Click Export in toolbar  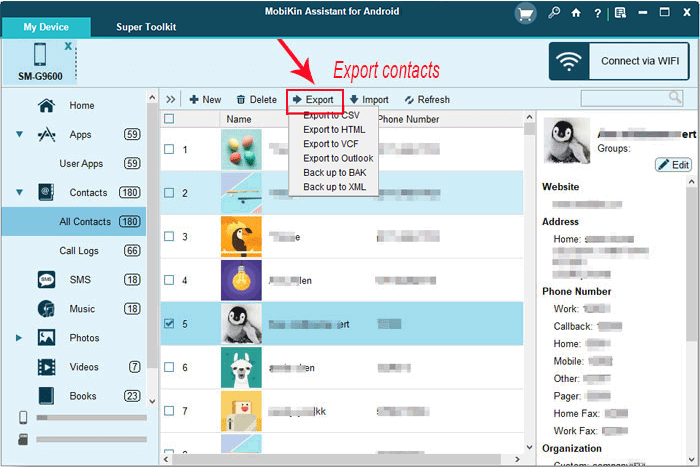coord(315,100)
